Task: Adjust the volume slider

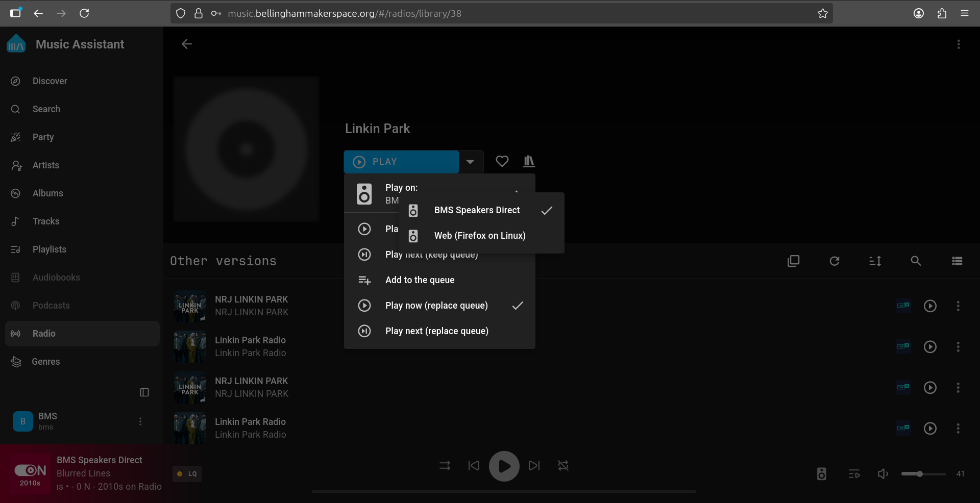Action: pyautogui.click(x=923, y=474)
